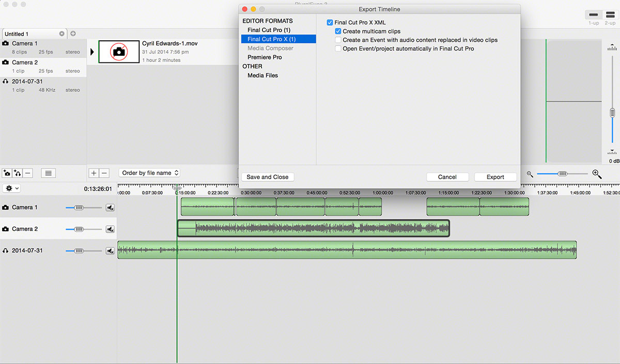Click the add camera track icon
Image resolution: width=620 pixels, height=364 pixels.
click(7, 173)
